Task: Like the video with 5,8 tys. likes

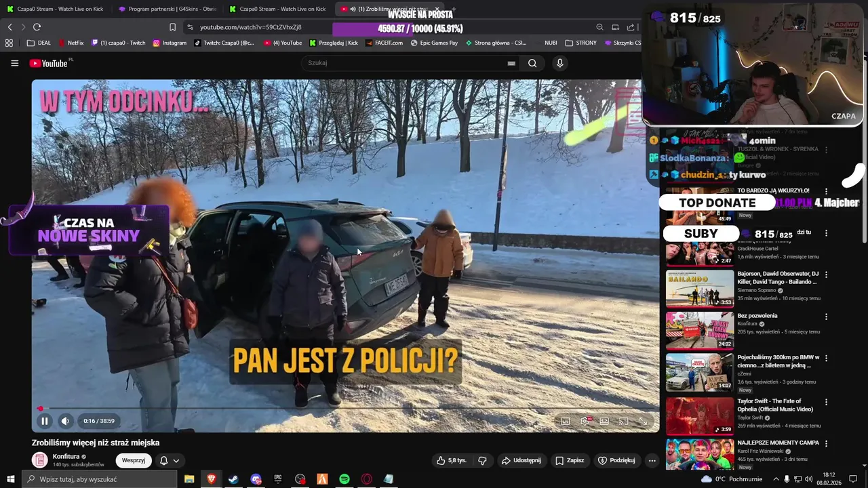Action: (452, 460)
